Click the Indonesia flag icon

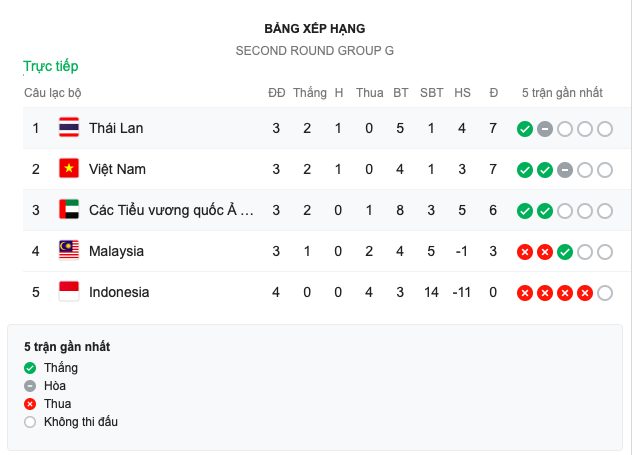tap(69, 292)
